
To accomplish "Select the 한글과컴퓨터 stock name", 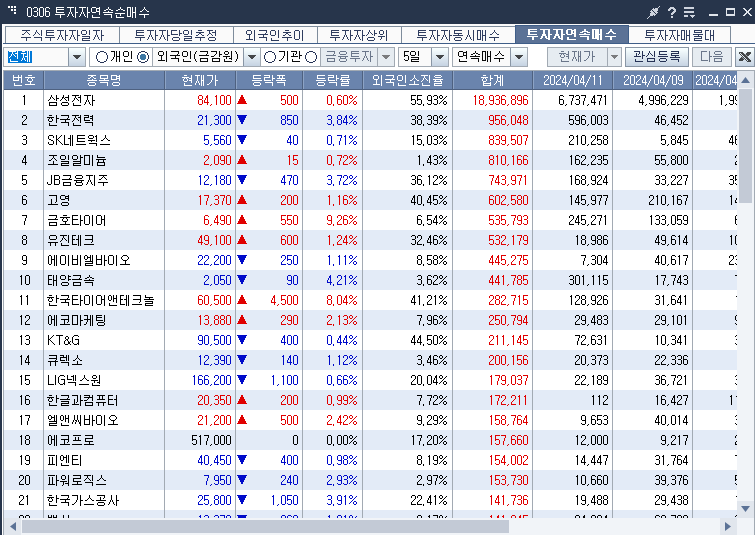I will pyautogui.click(x=82, y=400).
